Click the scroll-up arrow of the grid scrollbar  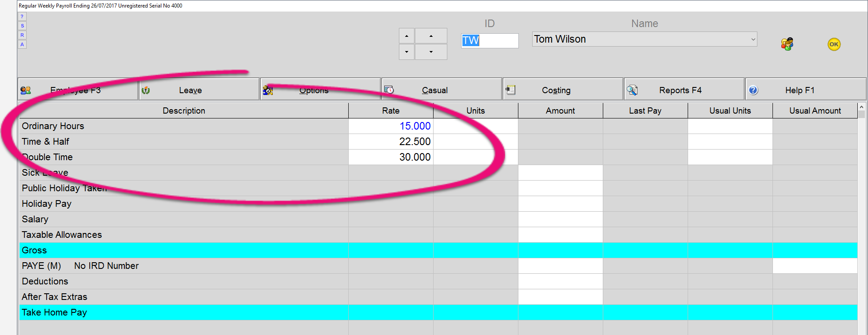(862, 107)
